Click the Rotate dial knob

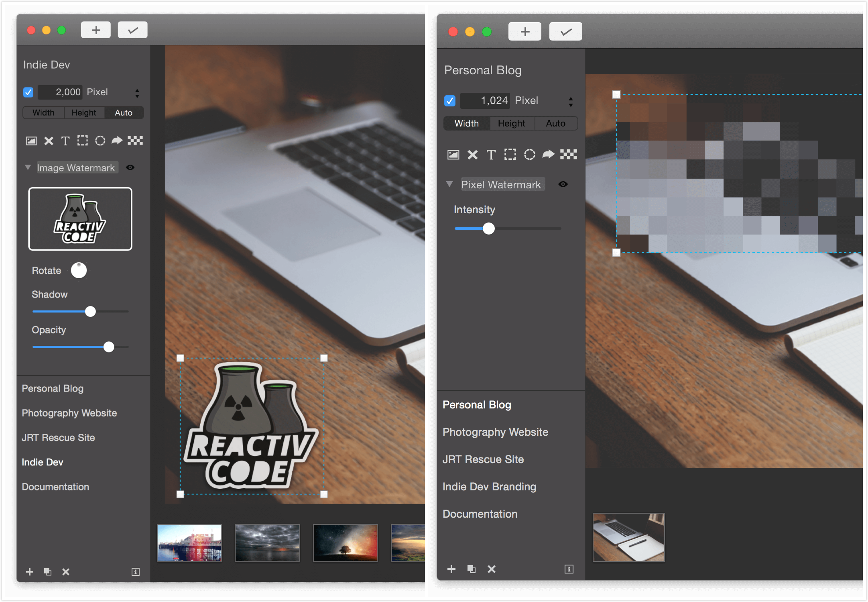(79, 270)
